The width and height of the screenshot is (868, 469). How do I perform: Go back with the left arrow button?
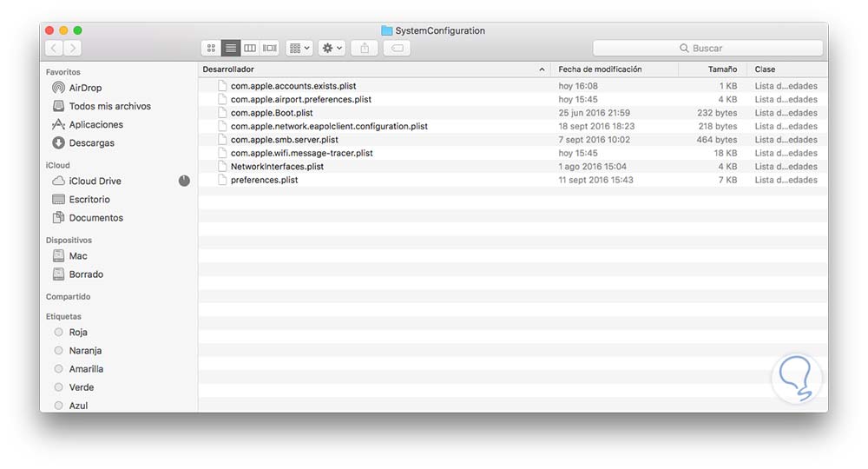coord(54,48)
